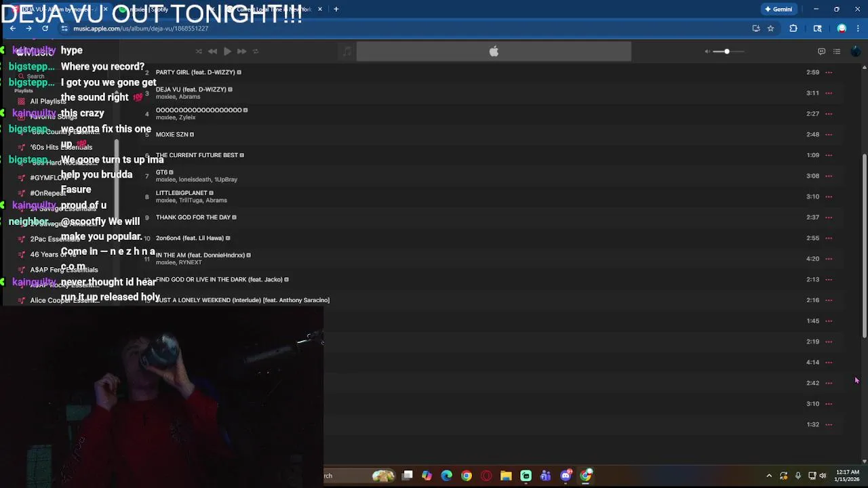Click the next track button
This screenshot has height=488, width=868.
click(x=241, y=52)
